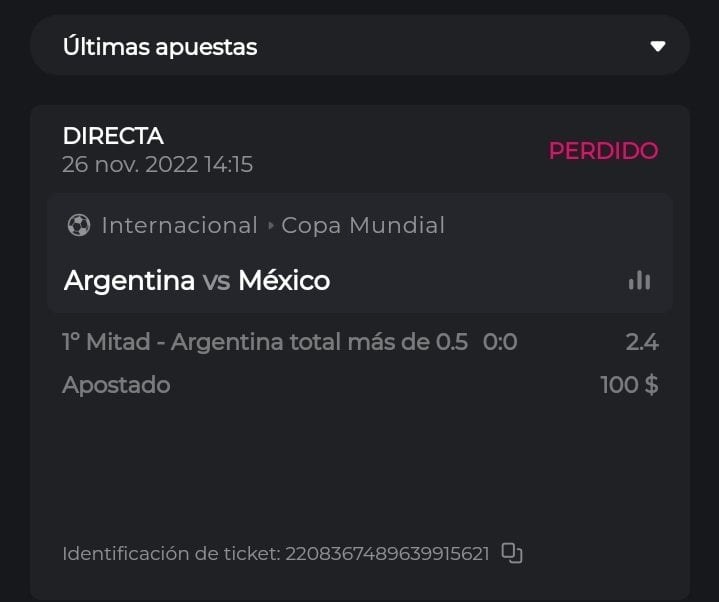The width and height of the screenshot is (719, 602).
Task: Select the México team name
Action: click(284, 281)
